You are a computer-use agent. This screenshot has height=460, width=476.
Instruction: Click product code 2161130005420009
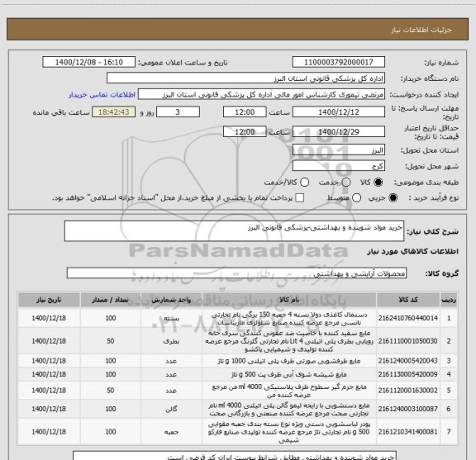[408, 374]
